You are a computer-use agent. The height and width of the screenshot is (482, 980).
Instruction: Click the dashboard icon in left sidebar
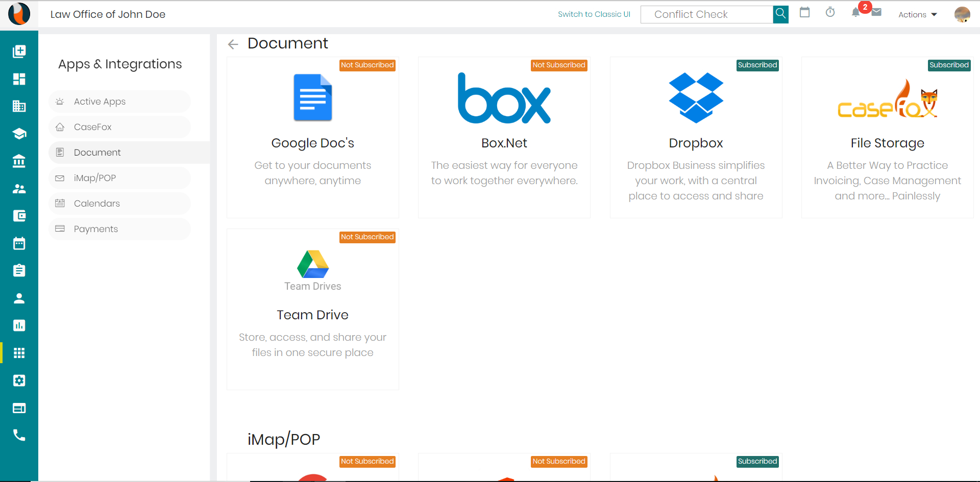point(19,79)
